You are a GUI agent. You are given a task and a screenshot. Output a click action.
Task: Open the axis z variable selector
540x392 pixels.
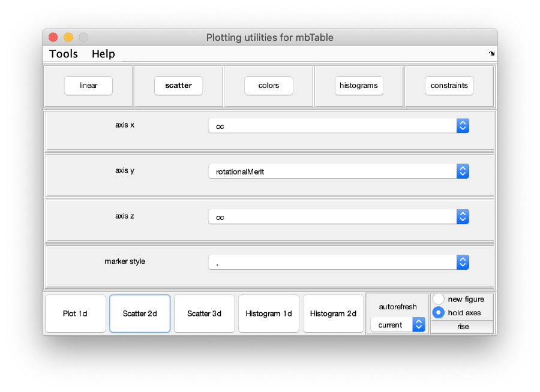[x=462, y=216]
